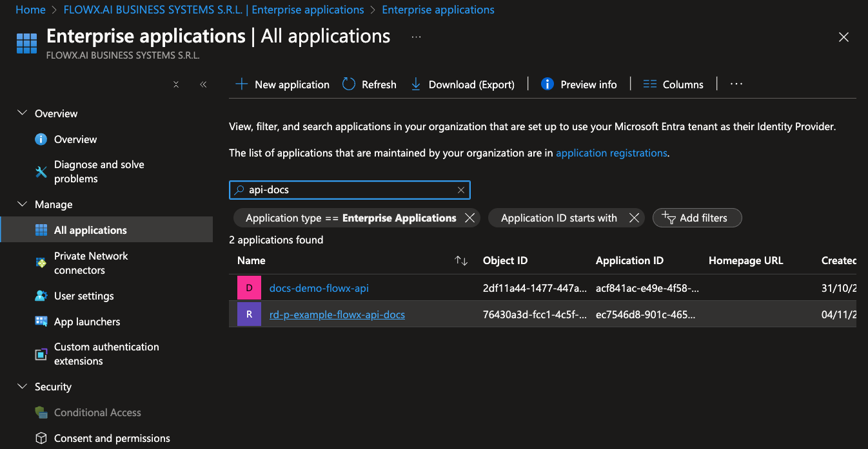This screenshot has width=868, height=449.
Task: Collapse the Security section chevron
Action: click(23, 387)
